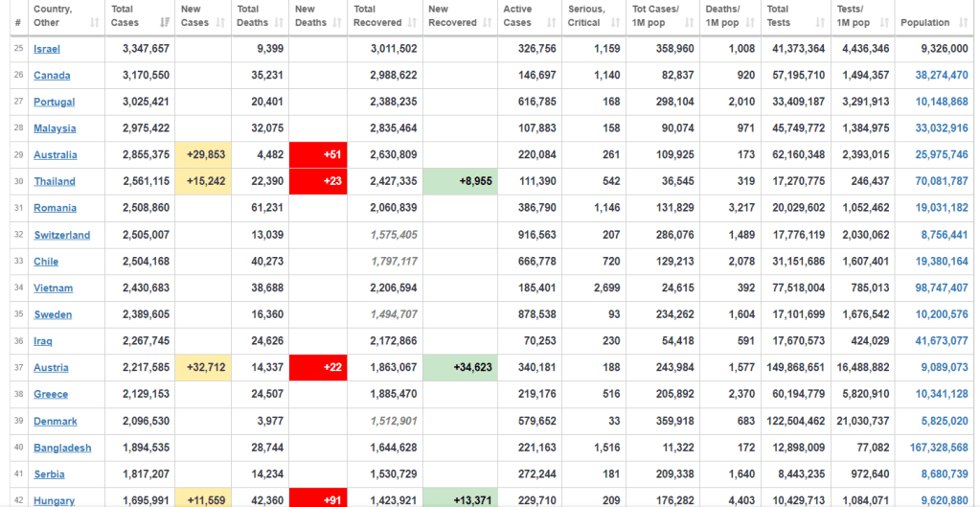Click sort icon in Country, Other column
The image size is (980, 507).
[x=94, y=22]
